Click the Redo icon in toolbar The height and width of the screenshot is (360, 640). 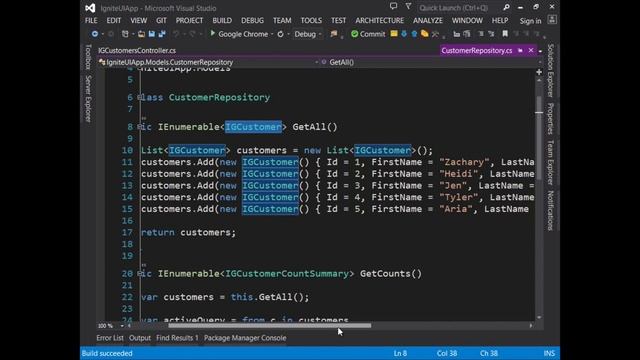pyautogui.click(x=192, y=34)
